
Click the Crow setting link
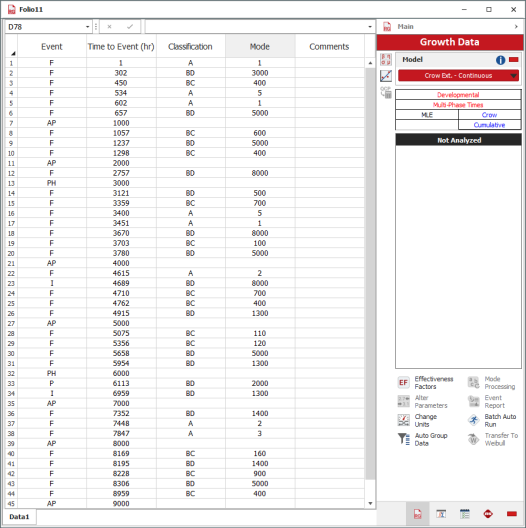tap(489, 115)
